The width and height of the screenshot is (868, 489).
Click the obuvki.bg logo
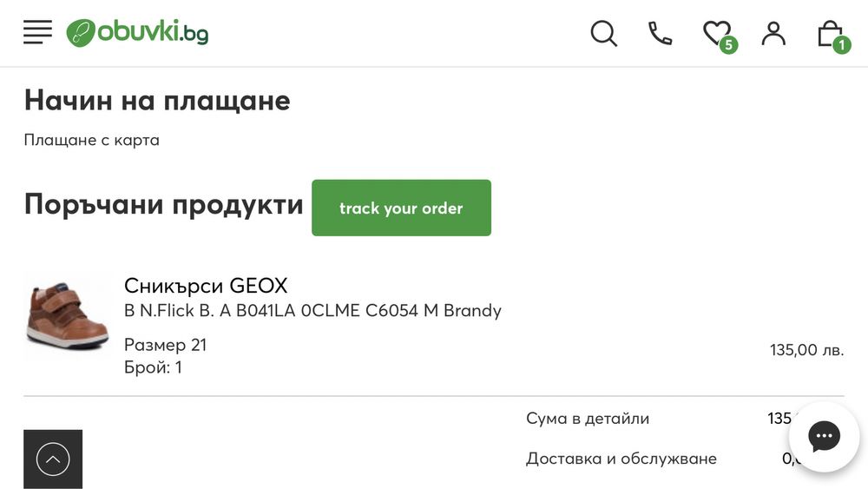tap(137, 33)
